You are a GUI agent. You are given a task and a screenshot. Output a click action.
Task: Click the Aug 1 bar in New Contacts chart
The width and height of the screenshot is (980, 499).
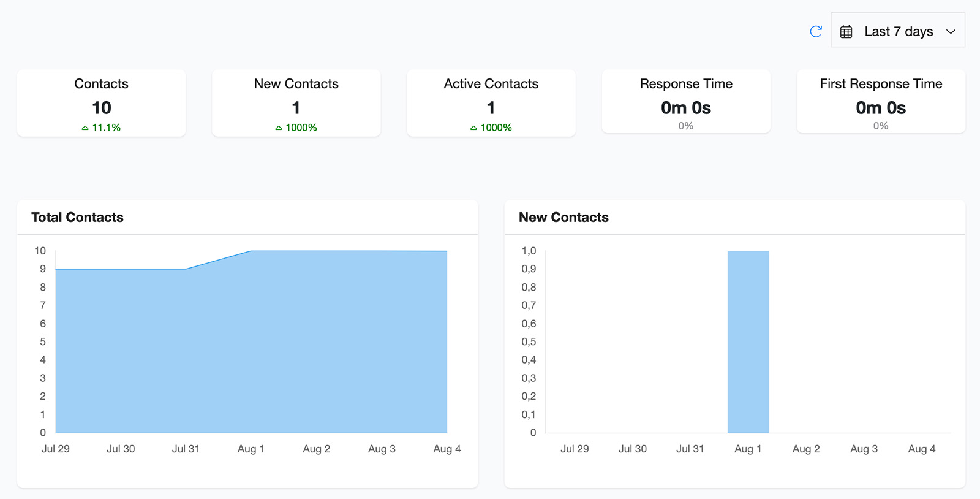tap(748, 341)
